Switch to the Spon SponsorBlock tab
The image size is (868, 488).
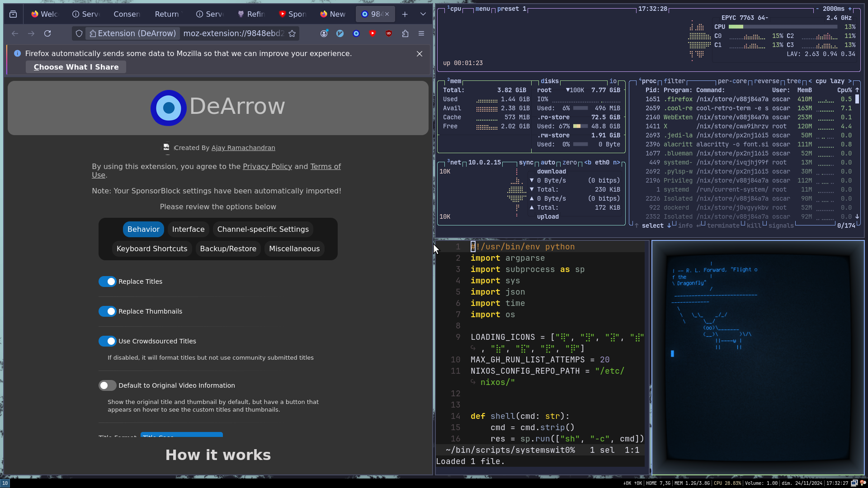(x=292, y=14)
